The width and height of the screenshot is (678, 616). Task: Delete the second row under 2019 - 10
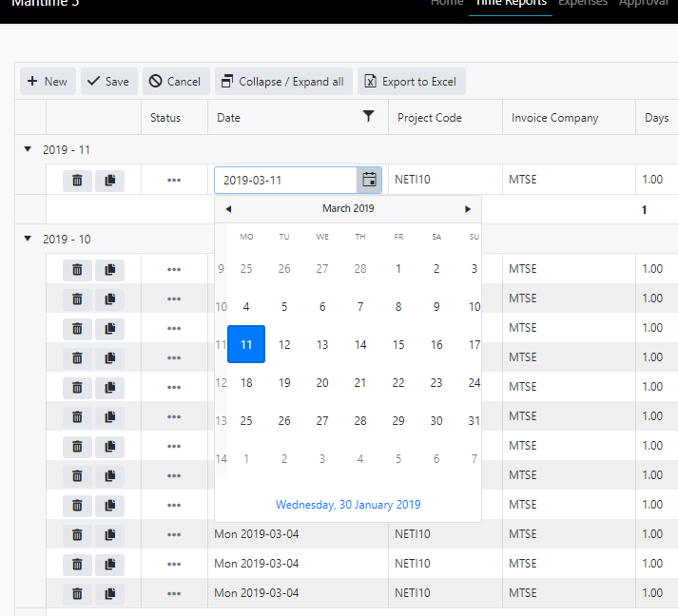click(x=77, y=299)
